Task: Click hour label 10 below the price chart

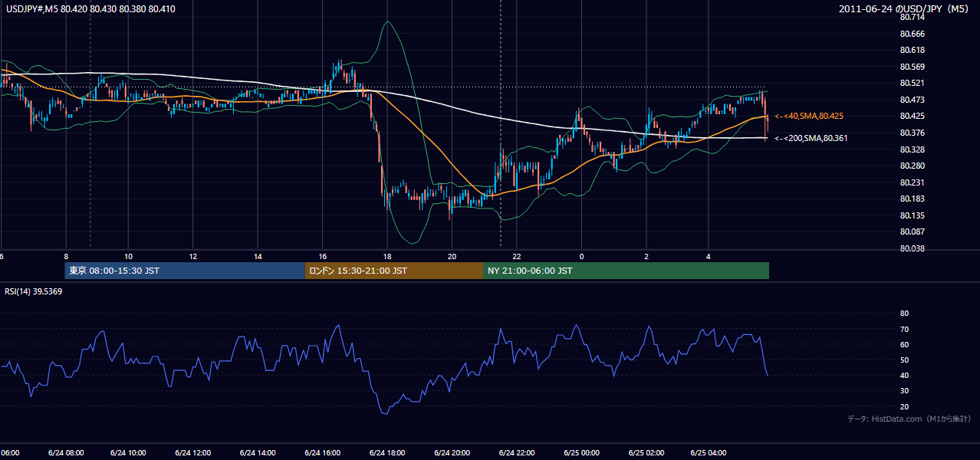Action: click(128, 256)
